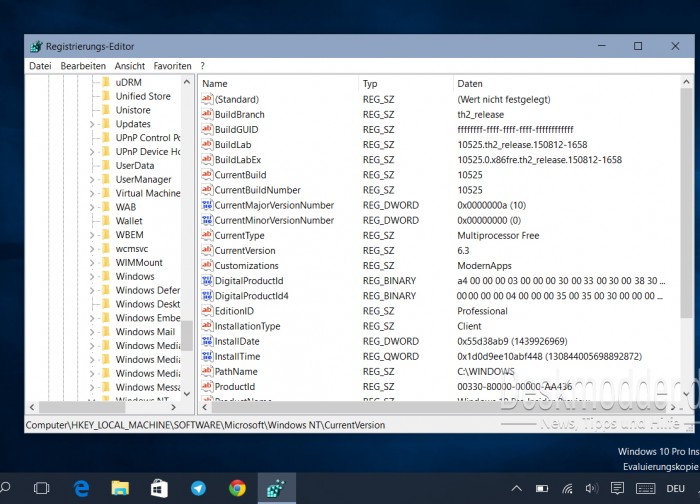Click the values pane vertical scrollbar thumb
The width and height of the screenshot is (700, 504).
[x=686, y=203]
